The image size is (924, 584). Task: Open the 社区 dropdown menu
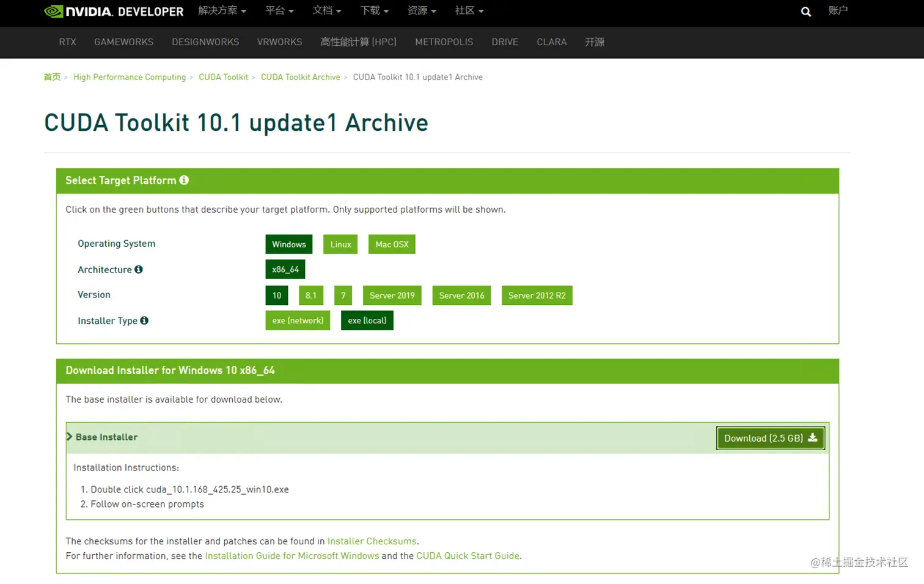click(469, 11)
